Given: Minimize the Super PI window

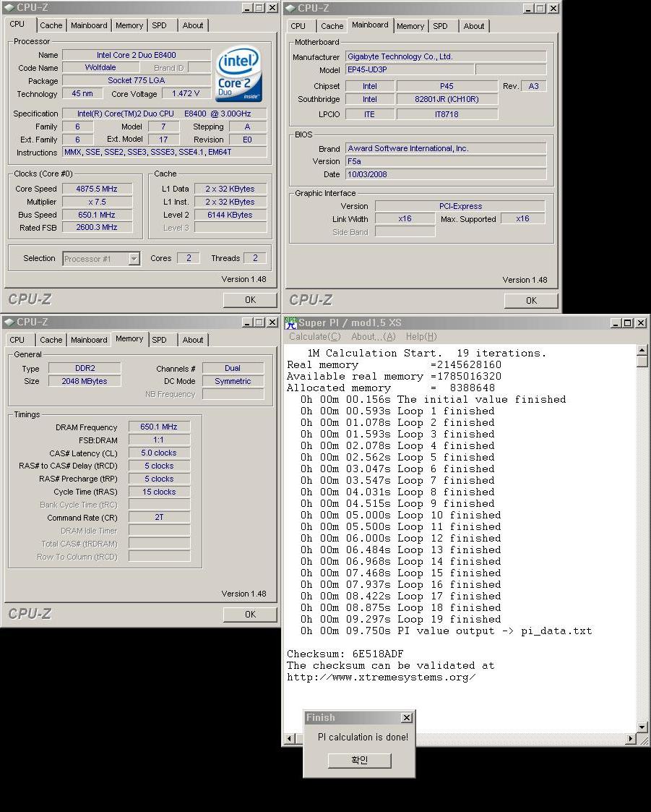Looking at the screenshot, I should coord(616,323).
